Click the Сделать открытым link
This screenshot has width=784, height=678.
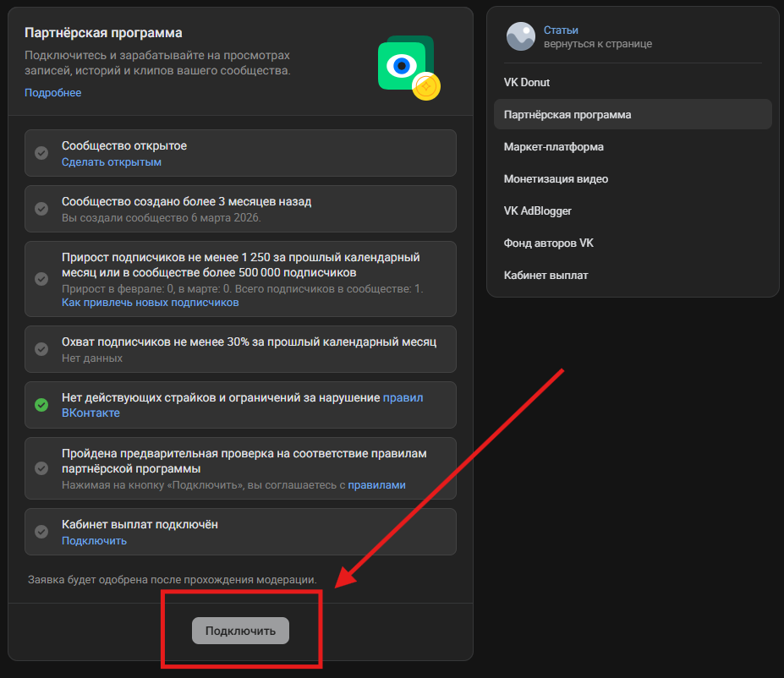[111, 162]
